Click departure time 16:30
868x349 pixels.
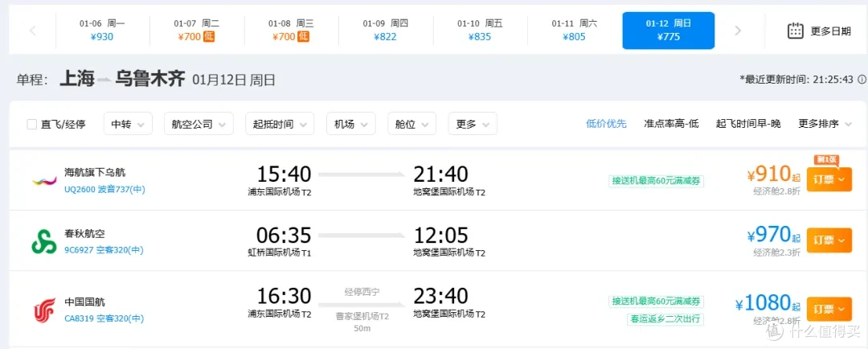284,296
